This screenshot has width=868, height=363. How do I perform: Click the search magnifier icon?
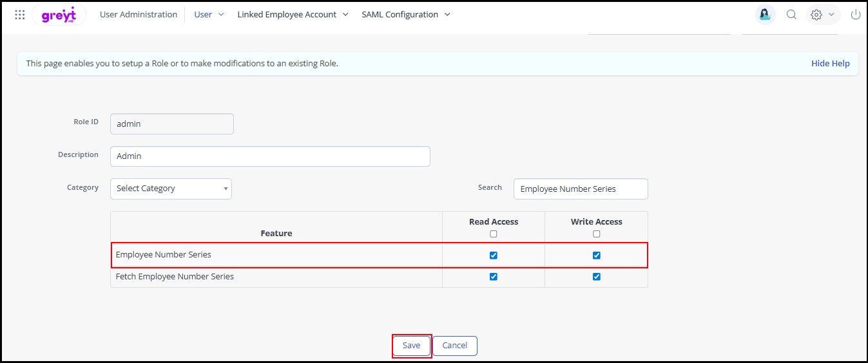click(x=791, y=15)
